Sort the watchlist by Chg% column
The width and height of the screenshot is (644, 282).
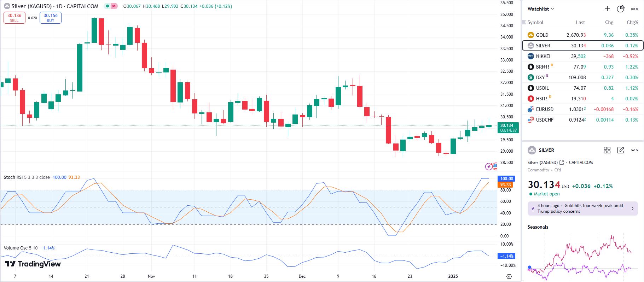(x=632, y=22)
